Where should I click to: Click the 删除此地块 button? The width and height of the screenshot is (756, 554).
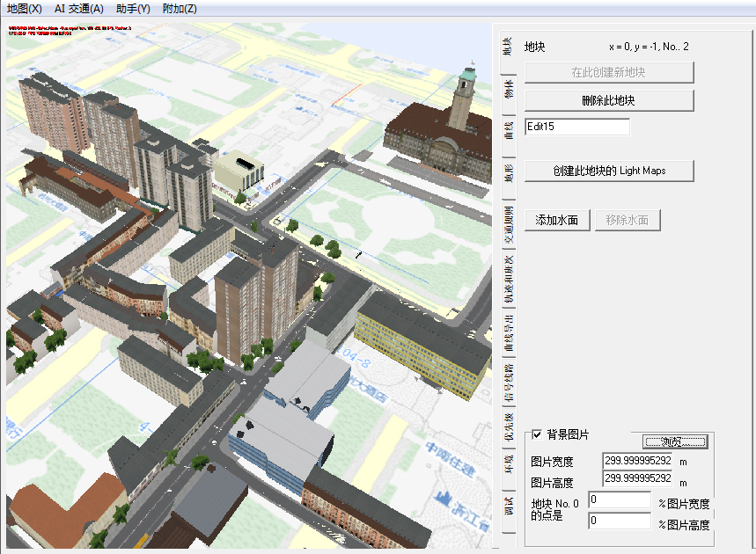(609, 100)
